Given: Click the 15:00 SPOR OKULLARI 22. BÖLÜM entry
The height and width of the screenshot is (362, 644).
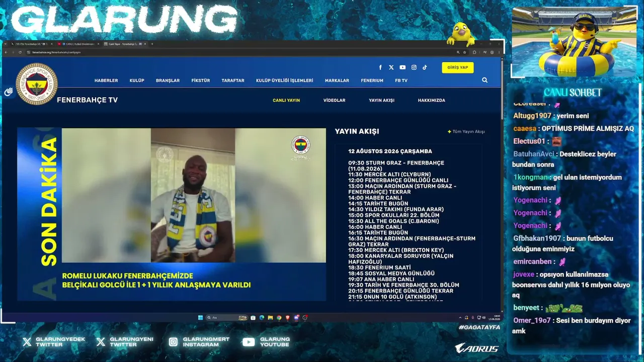Looking at the screenshot, I should (393, 215).
